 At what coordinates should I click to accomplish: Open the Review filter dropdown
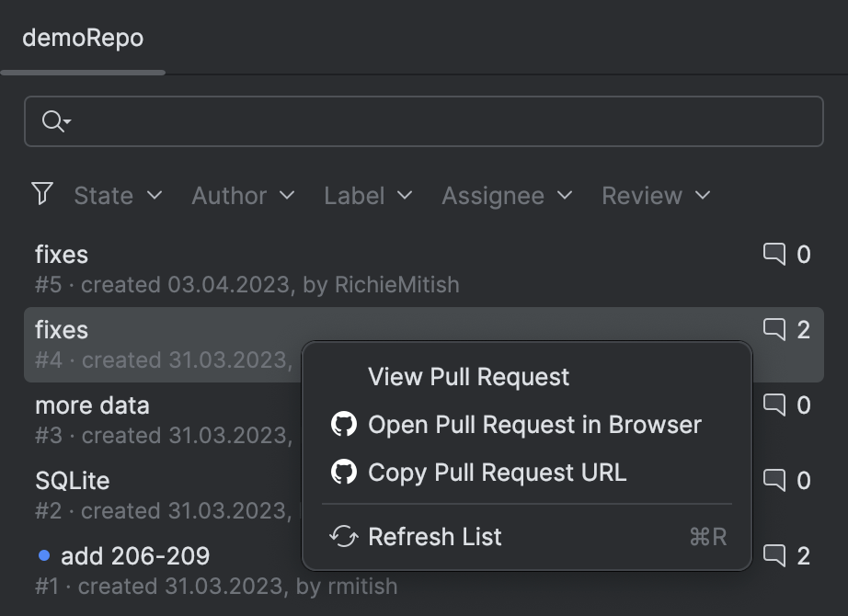tap(655, 195)
